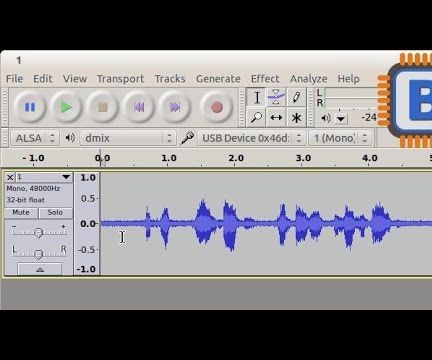The image size is (432, 360).
Task: Click the 1.0 second mark on timeline ruler
Action: (169, 158)
